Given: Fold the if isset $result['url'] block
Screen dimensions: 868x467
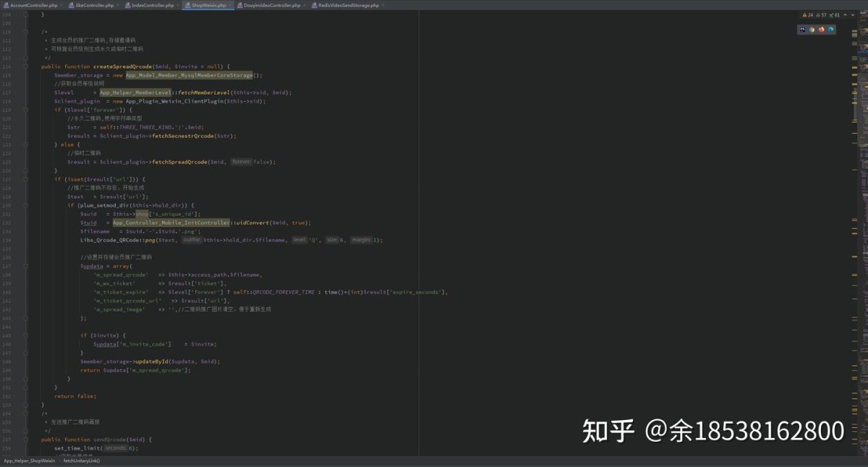Looking at the screenshot, I should pos(27,179).
